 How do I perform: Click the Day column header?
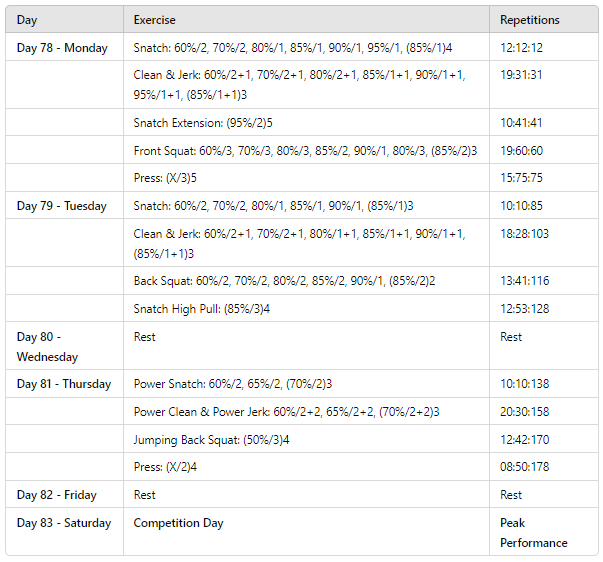[x=27, y=20]
